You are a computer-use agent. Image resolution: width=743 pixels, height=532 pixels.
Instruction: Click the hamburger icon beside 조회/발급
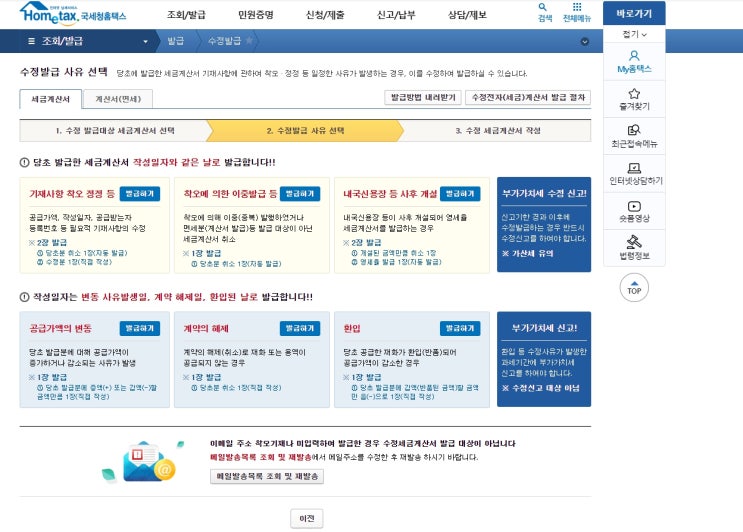[x=31, y=41]
